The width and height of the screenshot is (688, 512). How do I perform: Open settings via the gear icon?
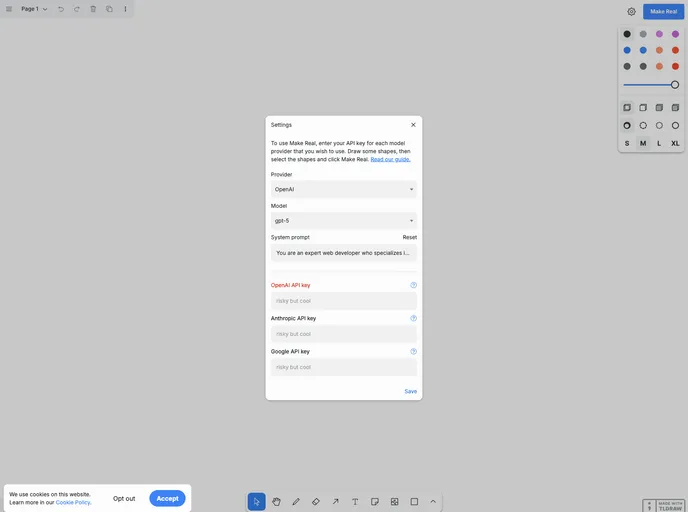631,11
